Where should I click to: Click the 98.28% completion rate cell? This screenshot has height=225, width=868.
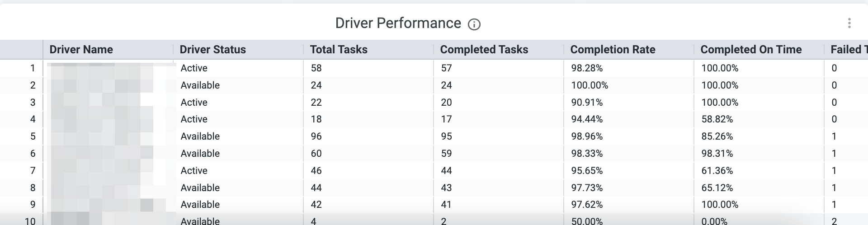(x=587, y=68)
